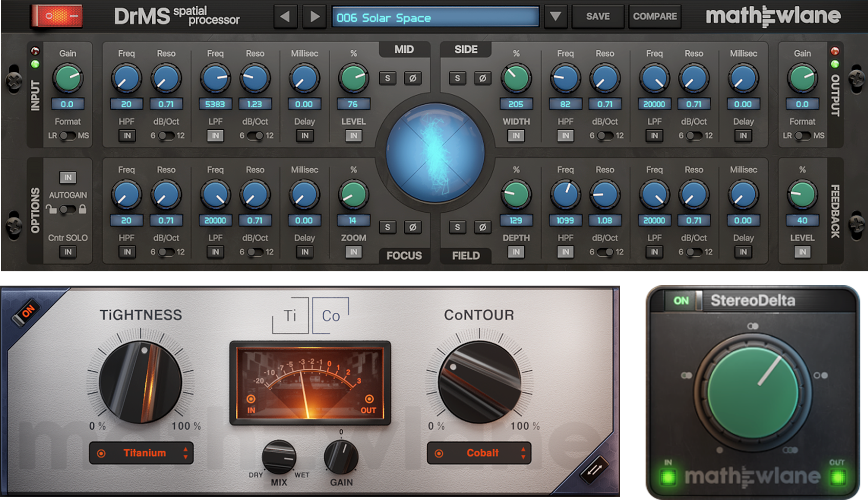Click the input Gain knob
The image size is (868, 500).
pyautogui.click(x=68, y=78)
